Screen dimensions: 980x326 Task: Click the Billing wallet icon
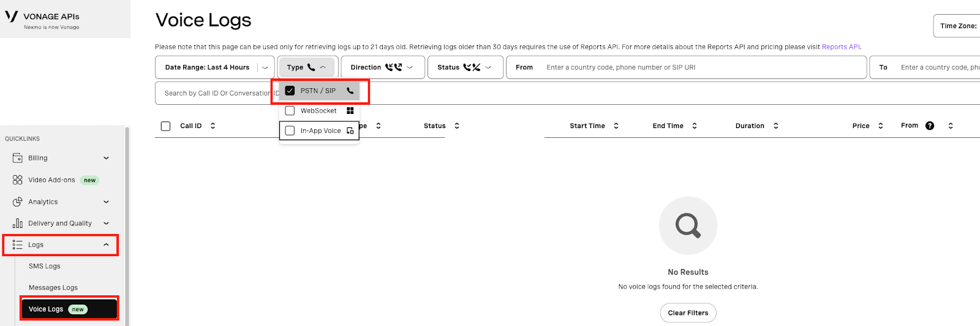pos(18,158)
